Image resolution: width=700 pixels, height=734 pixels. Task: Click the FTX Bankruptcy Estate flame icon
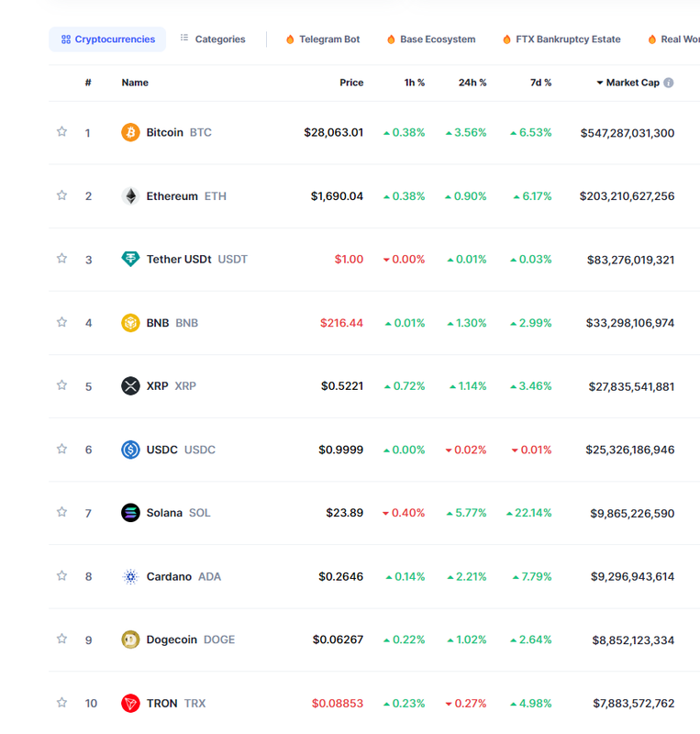[506, 39]
